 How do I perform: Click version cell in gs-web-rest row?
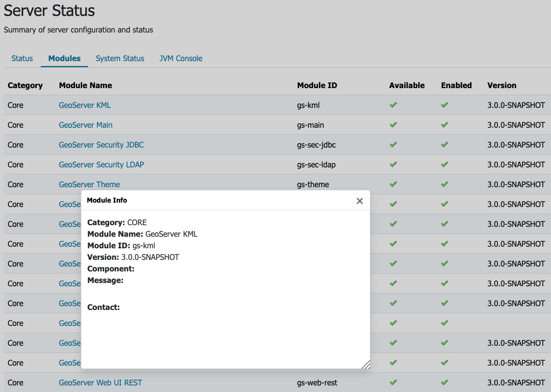click(x=516, y=383)
